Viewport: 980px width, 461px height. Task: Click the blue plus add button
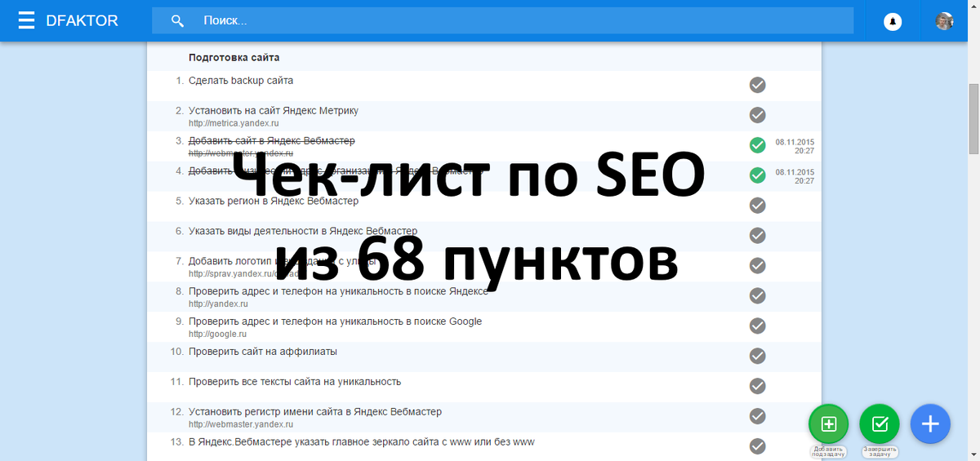click(x=930, y=424)
